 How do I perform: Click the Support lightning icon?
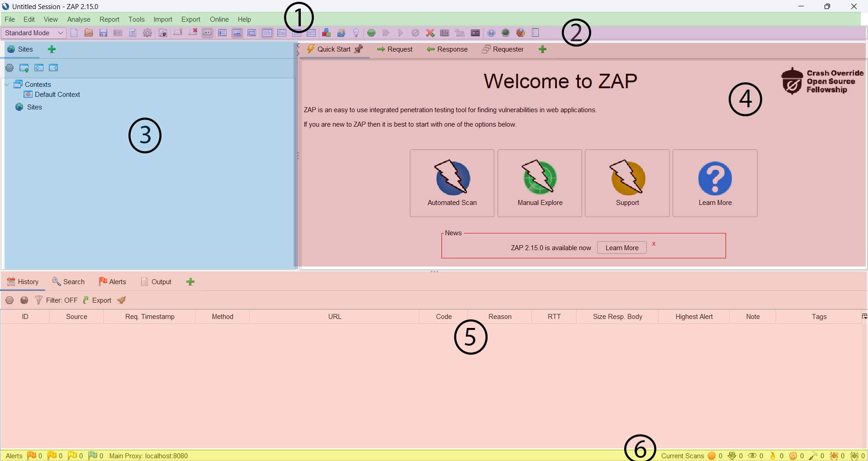click(628, 177)
